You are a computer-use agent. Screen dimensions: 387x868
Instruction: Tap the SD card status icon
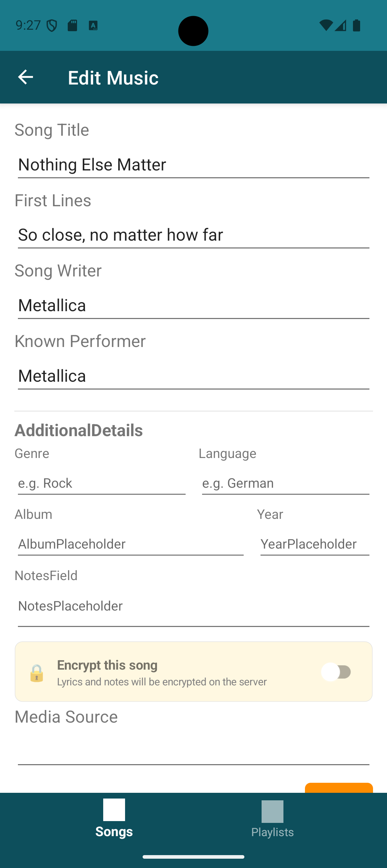click(x=73, y=25)
